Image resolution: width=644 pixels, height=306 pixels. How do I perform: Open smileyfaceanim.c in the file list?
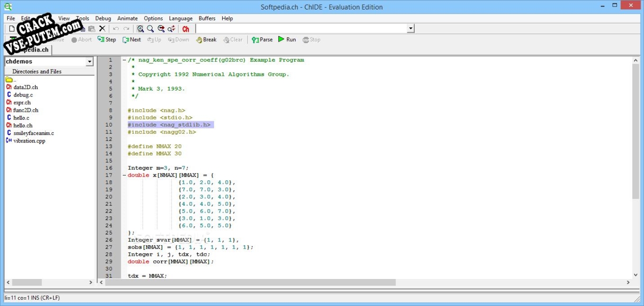[x=30, y=133]
